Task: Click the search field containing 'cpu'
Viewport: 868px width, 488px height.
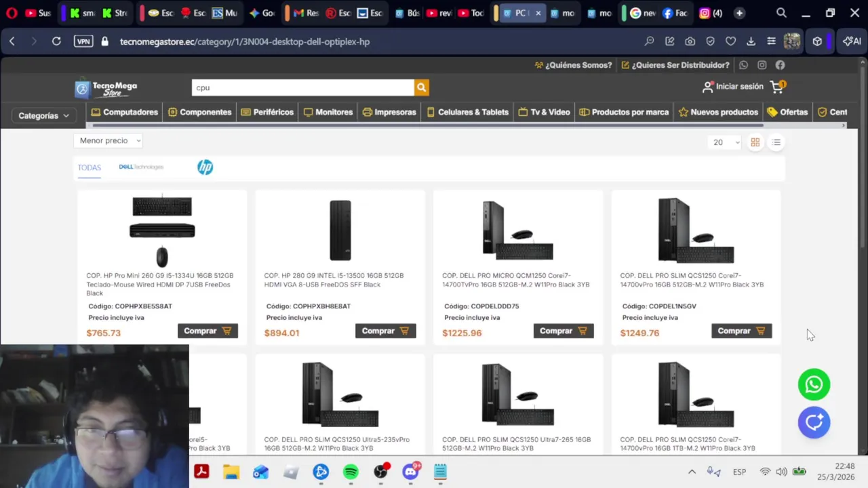Action: 302,87
